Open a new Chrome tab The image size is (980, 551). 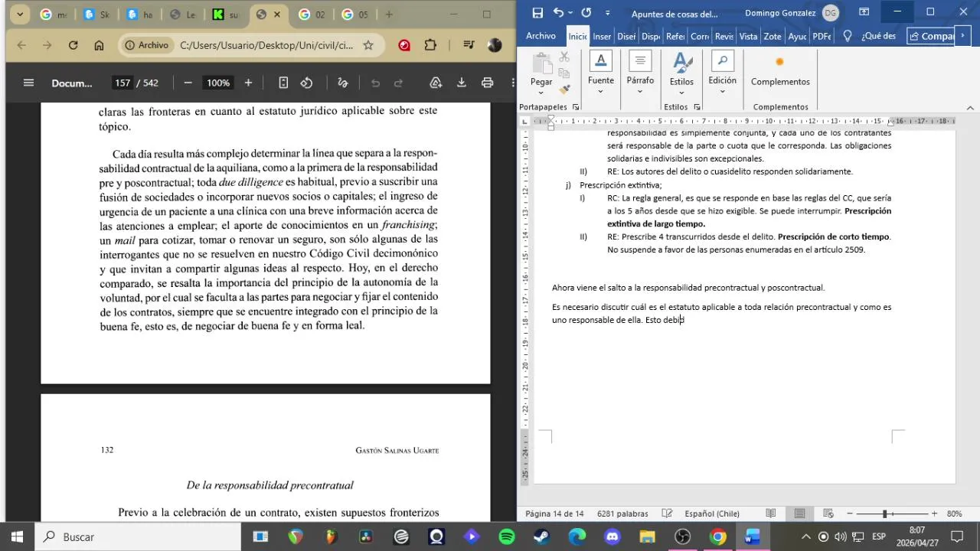tap(389, 15)
